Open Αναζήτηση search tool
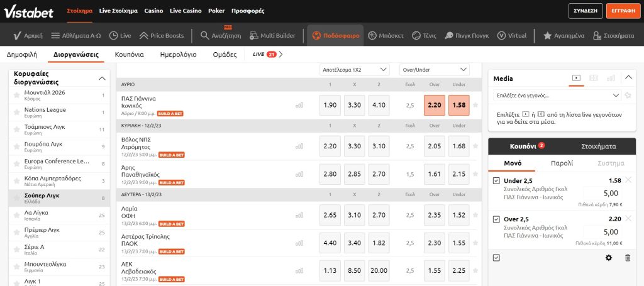This screenshot has width=644, height=286. pyautogui.click(x=221, y=36)
